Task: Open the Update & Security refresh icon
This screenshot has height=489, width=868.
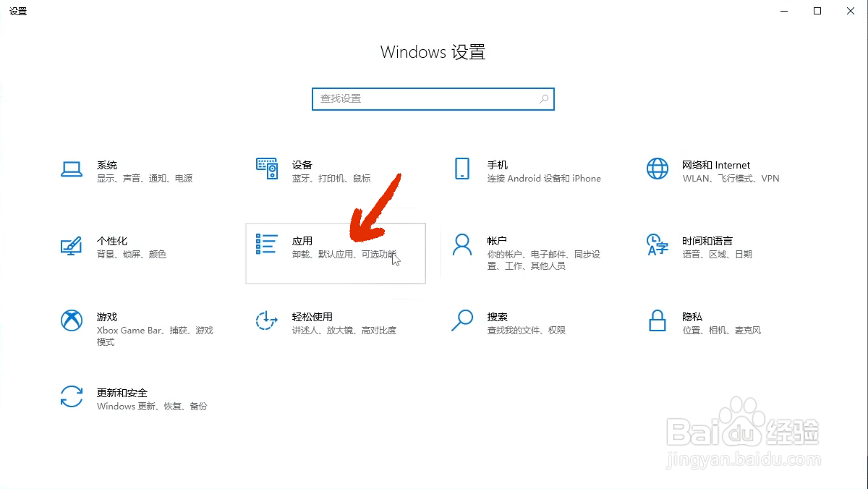Action: pos(72,396)
